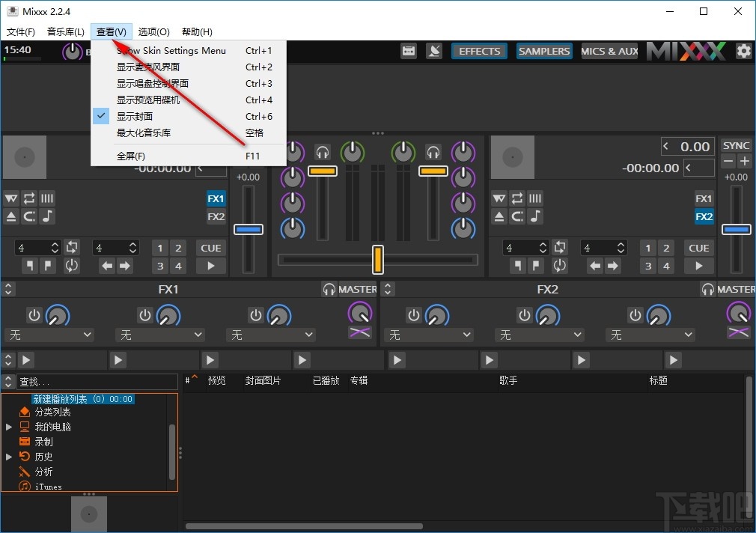Click the beatgrid icon on the right deck
Viewport: 756px width, 533px height.
point(535,198)
